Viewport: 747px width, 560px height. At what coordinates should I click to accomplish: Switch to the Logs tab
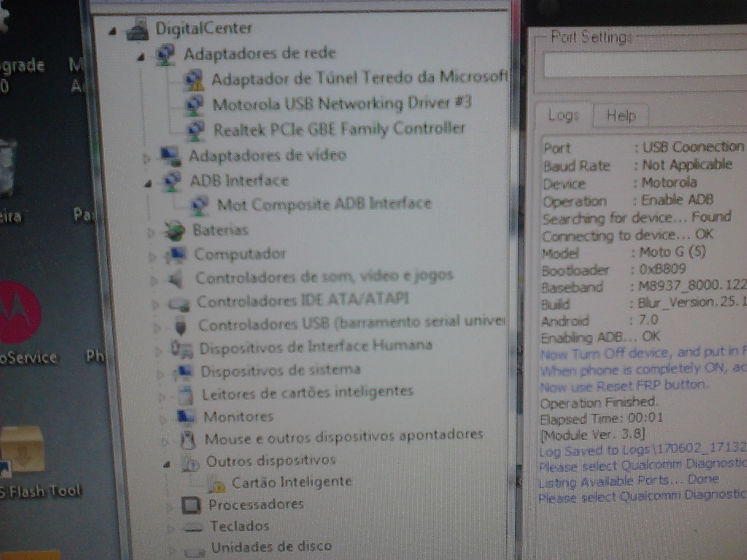[564, 116]
